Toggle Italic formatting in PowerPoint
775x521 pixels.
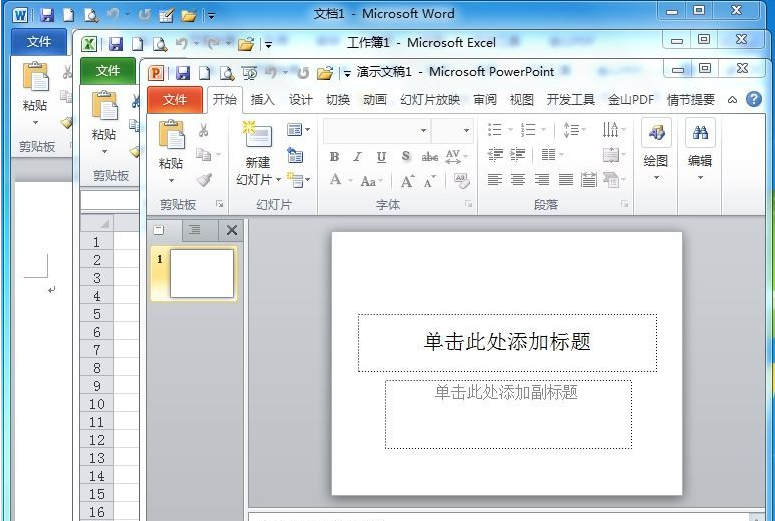[x=357, y=157]
